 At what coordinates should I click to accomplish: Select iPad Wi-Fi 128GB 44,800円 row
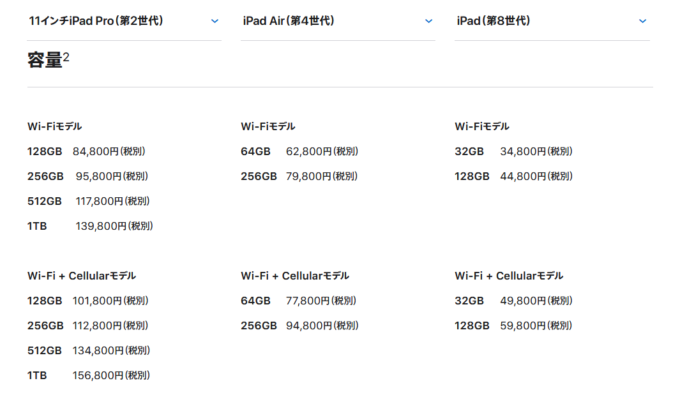click(514, 176)
